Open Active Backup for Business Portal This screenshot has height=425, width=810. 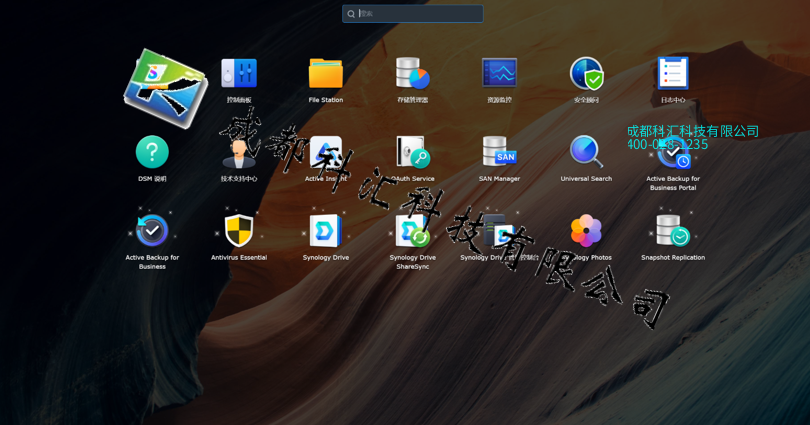tap(673, 153)
